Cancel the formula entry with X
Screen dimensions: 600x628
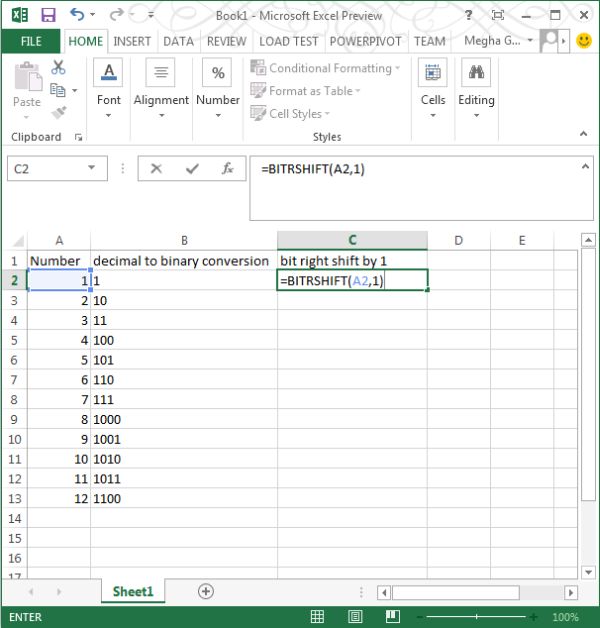pyautogui.click(x=156, y=169)
